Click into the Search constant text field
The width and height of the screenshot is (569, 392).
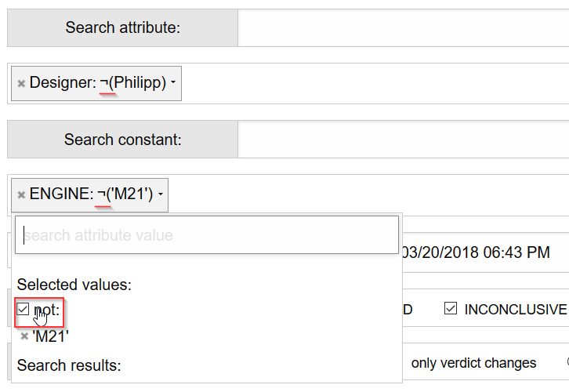pos(403,140)
